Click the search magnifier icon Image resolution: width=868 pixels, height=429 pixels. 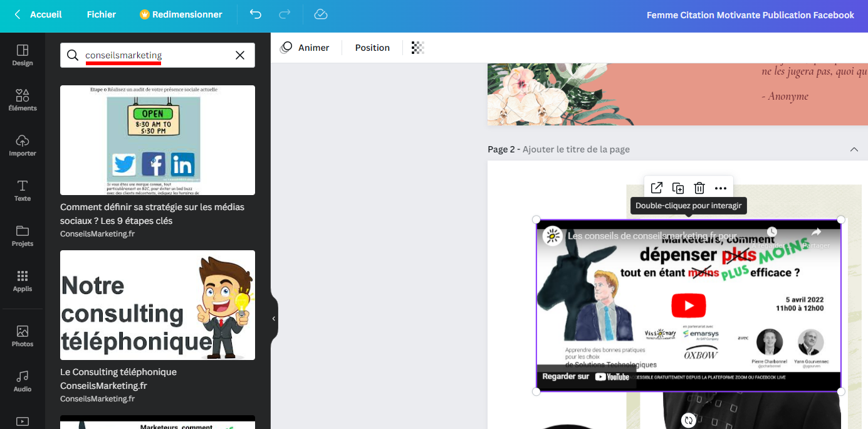click(73, 55)
